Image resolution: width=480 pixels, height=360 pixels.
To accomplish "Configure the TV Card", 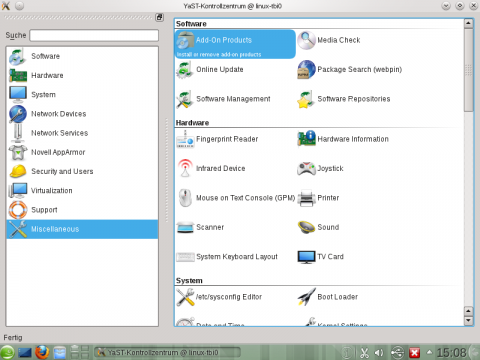I will (x=320, y=257).
